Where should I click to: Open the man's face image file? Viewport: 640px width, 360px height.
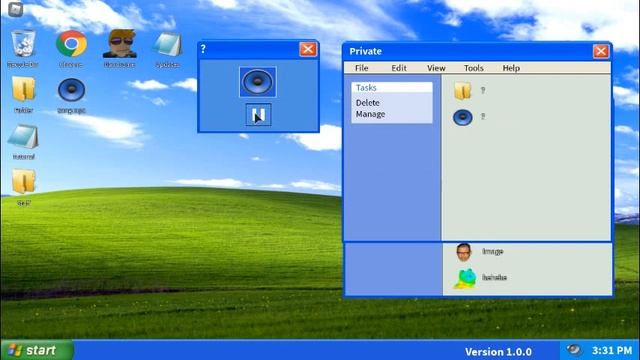[464, 252]
